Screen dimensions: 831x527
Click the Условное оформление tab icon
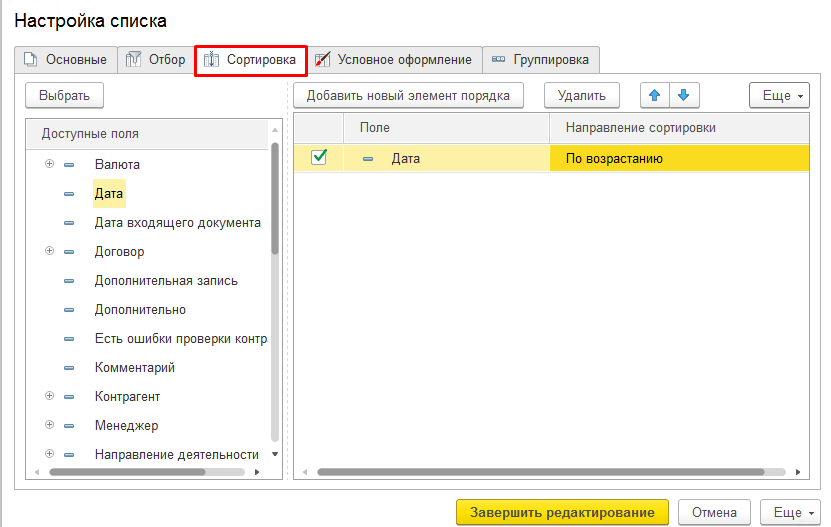[322, 60]
